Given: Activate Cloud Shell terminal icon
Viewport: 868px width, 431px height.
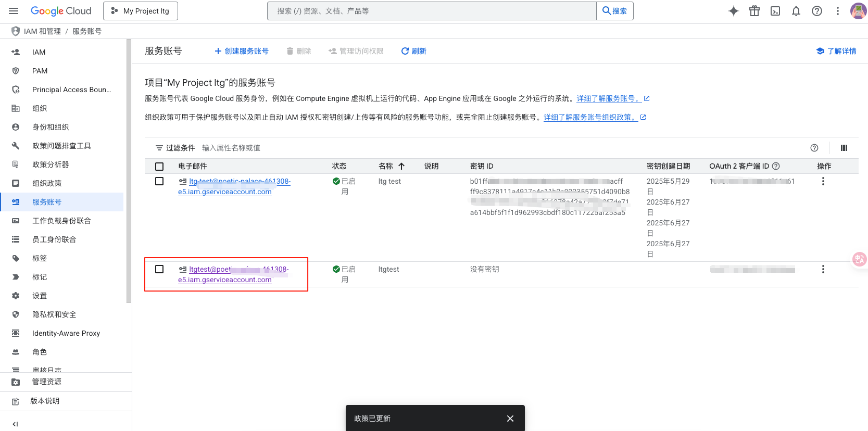Looking at the screenshot, I should coord(775,11).
